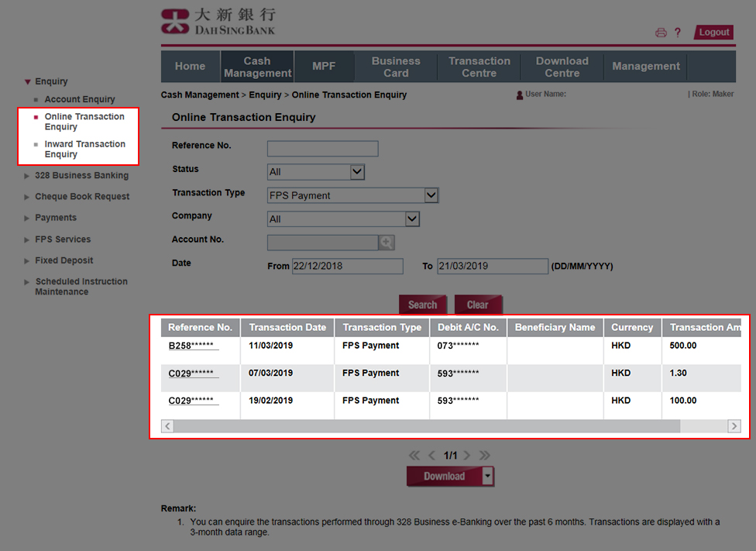The width and height of the screenshot is (756, 551).
Task: Click the user icon beside User Name
Action: 520,95
